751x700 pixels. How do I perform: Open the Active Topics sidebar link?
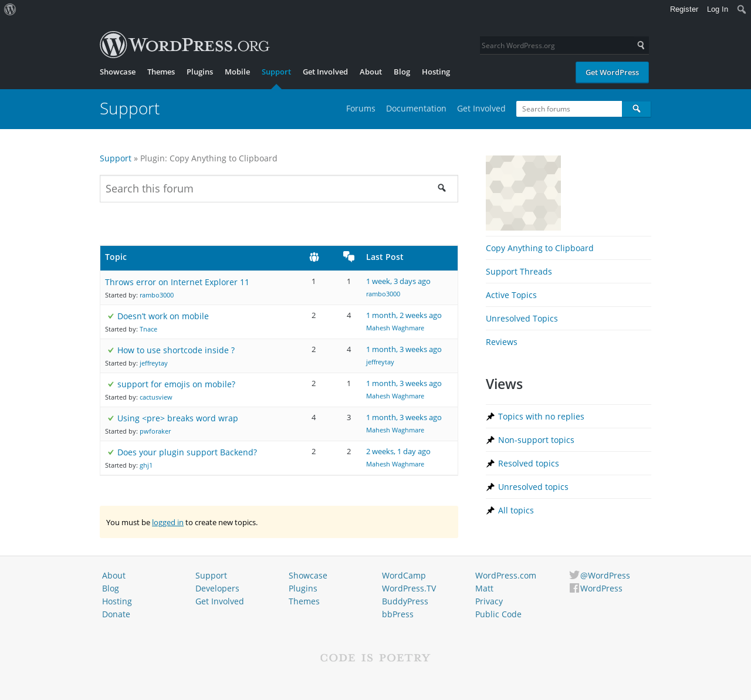pos(511,295)
